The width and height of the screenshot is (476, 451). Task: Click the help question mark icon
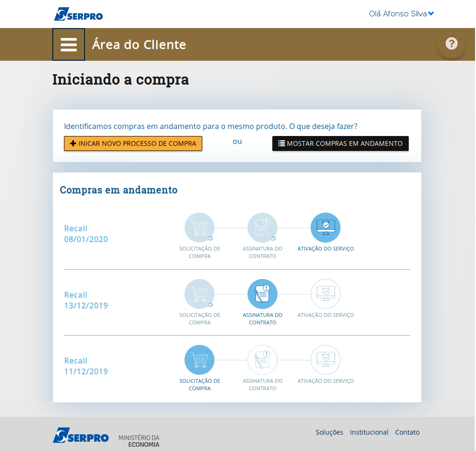point(451,44)
